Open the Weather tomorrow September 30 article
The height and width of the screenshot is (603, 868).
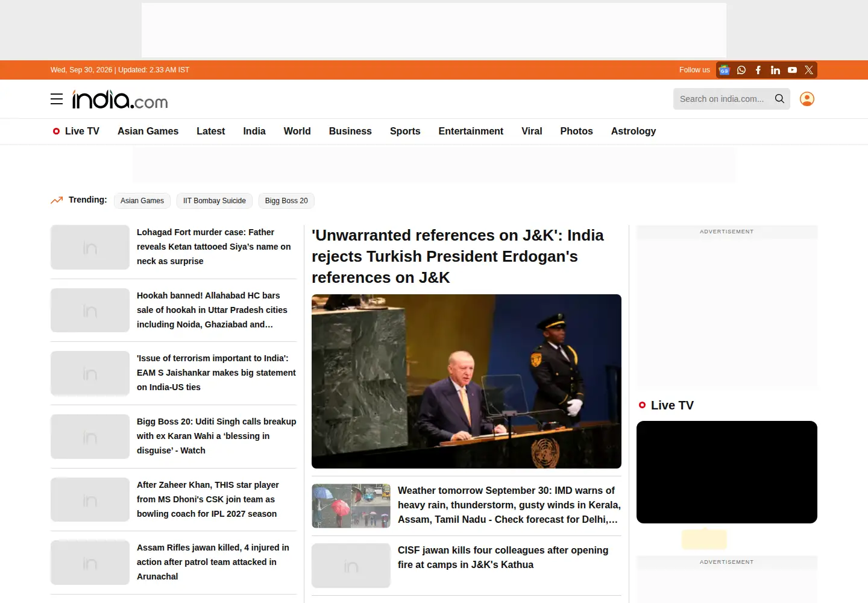point(509,505)
